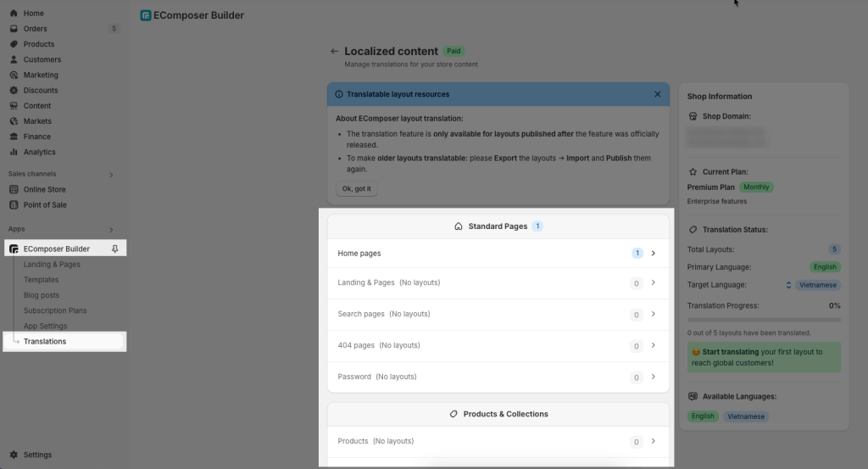Screen dimensions: 868x469
Task: Click the Discounts sidebar icon
Action: 14,90
